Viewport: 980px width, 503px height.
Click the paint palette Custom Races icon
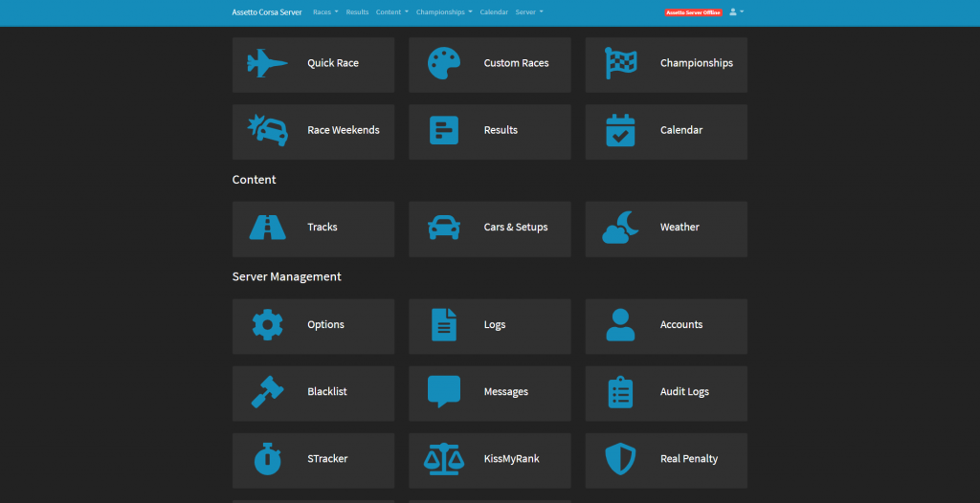(444, 63)
